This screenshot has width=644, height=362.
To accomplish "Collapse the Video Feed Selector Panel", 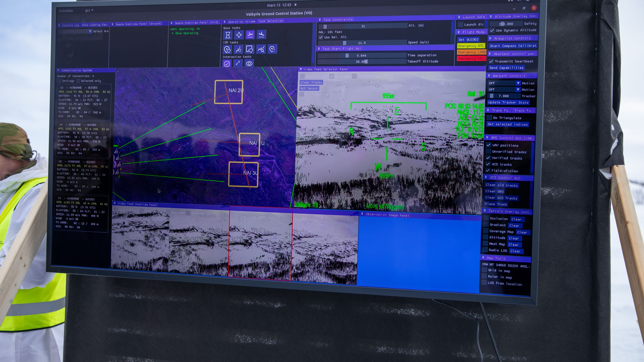I will point(301,69).
